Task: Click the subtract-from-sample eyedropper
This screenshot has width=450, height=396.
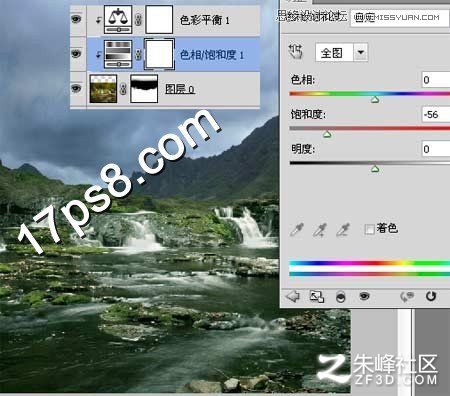Action: click(x=342, y=230)
